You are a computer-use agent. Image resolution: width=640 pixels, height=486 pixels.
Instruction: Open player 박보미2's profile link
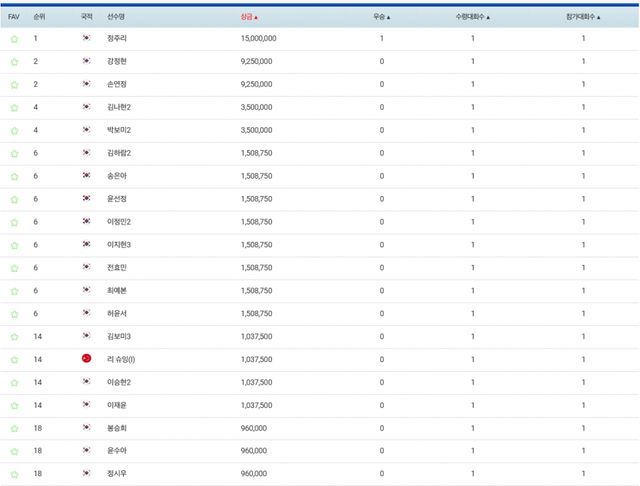coord(119,131)
